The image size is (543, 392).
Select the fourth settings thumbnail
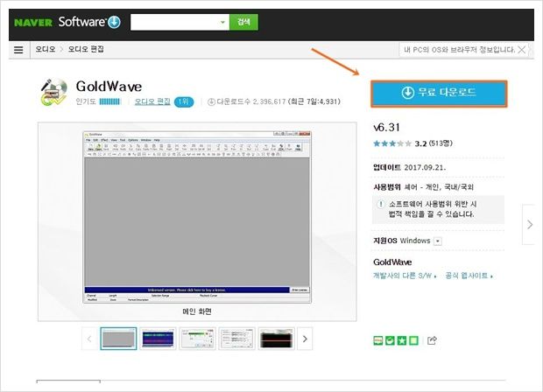point(236,339)
